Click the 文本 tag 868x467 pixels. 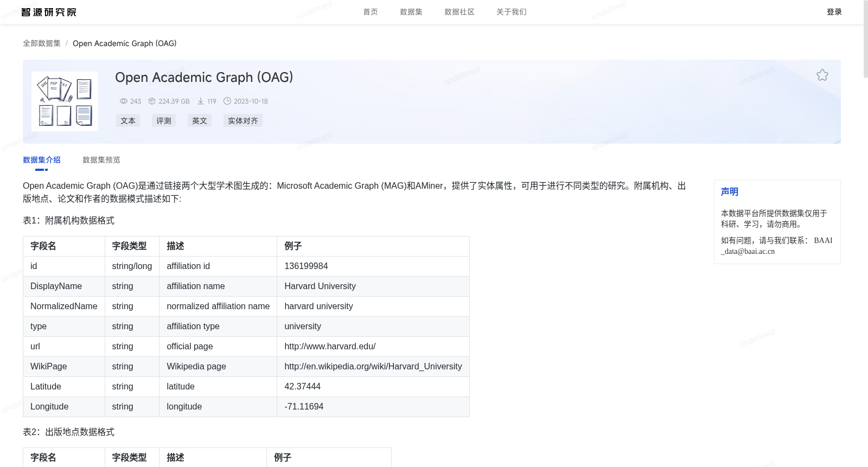(128, 120)
